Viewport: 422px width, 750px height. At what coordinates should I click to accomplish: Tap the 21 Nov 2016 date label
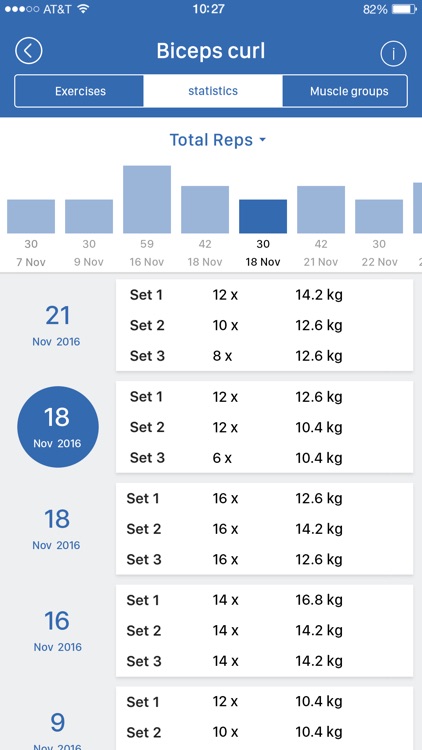57,325
